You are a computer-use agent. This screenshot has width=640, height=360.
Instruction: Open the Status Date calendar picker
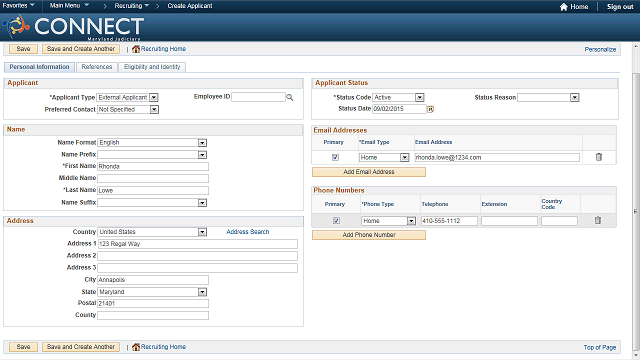coord(430,109)
